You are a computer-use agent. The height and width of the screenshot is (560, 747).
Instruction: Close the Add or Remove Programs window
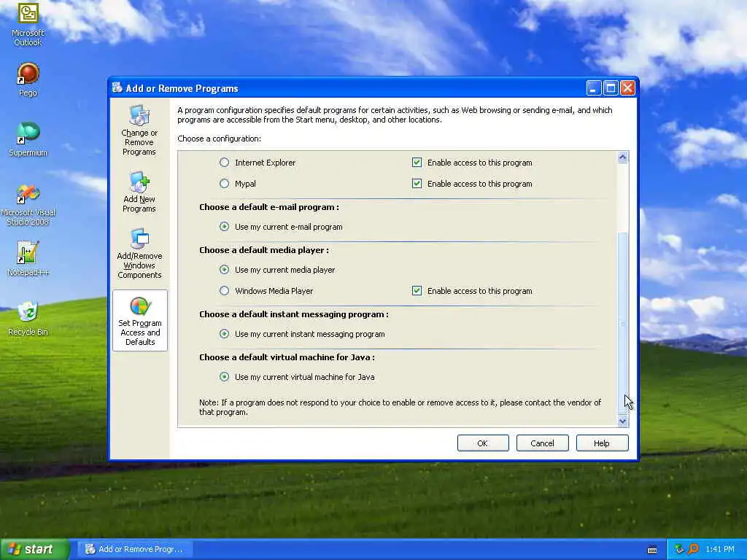click(627, 88)
